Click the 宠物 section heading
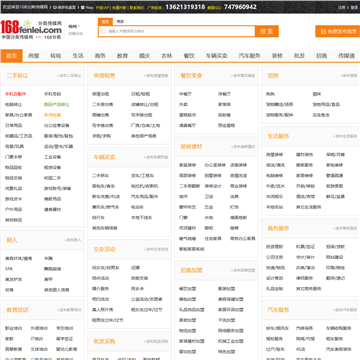This screenshot has height=360, width=360. 273,76
